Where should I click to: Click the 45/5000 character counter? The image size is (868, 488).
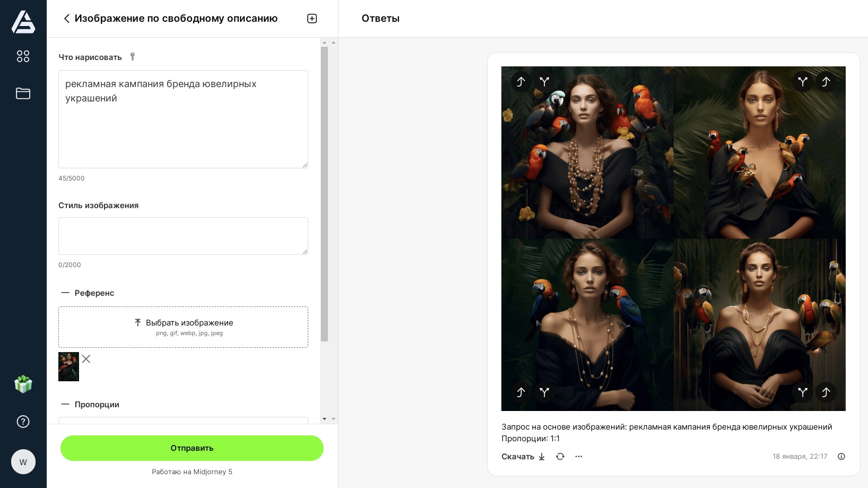[72, 178]
